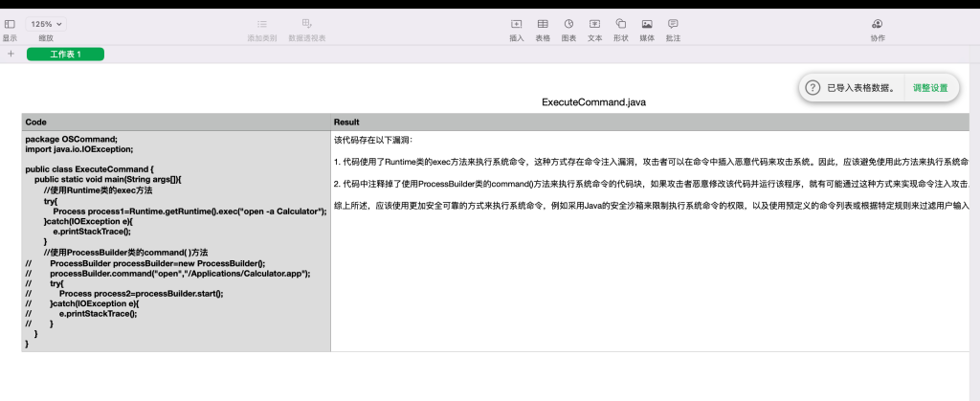Click the comment '//使用Runtime类的exec方法'
This screenshot has width=980, height=401.
tap(99, 189)
